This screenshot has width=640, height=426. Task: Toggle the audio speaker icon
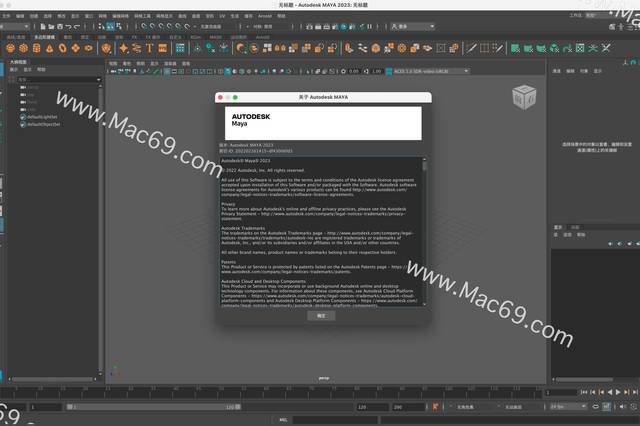(622, 407)
